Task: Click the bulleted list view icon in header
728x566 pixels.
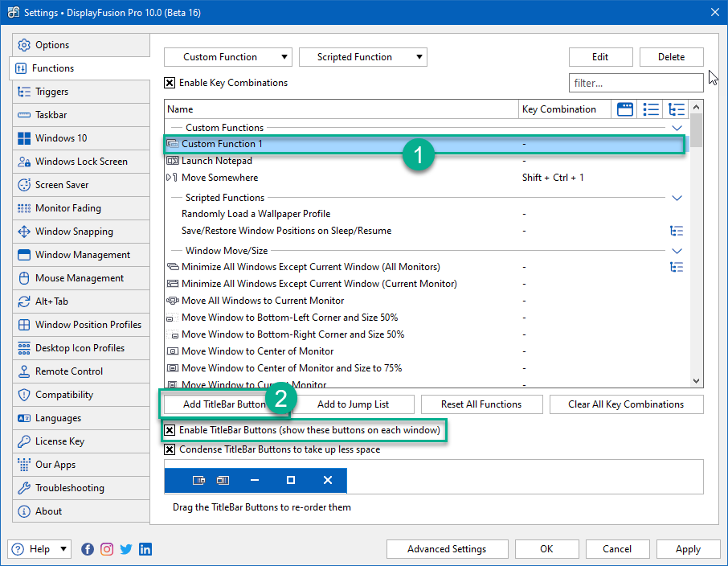Action: coord(651,109)
